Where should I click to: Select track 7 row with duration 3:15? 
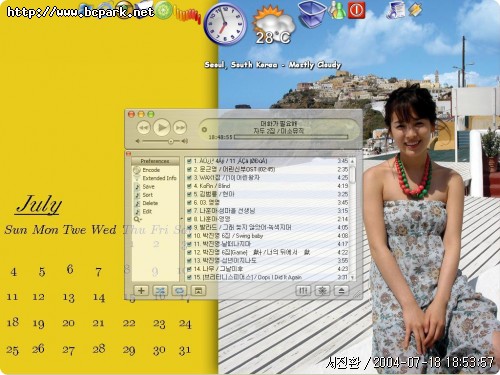[x=267, y=211]
